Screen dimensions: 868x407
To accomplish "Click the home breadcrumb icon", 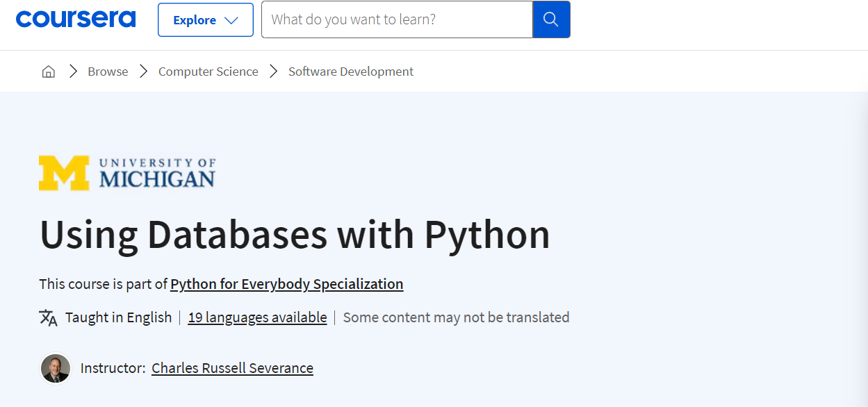I will pyautogui.click(x=48, y=71).
